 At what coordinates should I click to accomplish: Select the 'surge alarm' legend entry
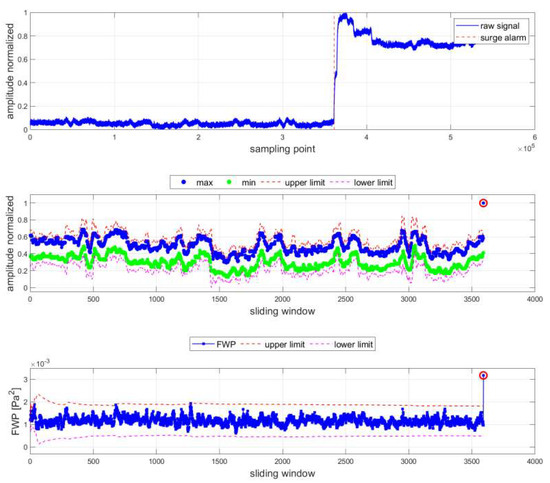tap(491, 38)
